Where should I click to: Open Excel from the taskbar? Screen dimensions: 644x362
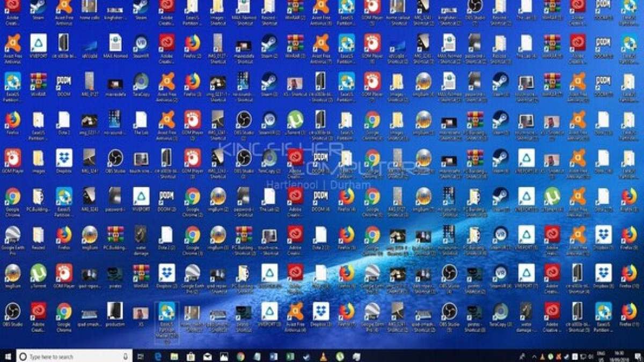coord(290,356)
